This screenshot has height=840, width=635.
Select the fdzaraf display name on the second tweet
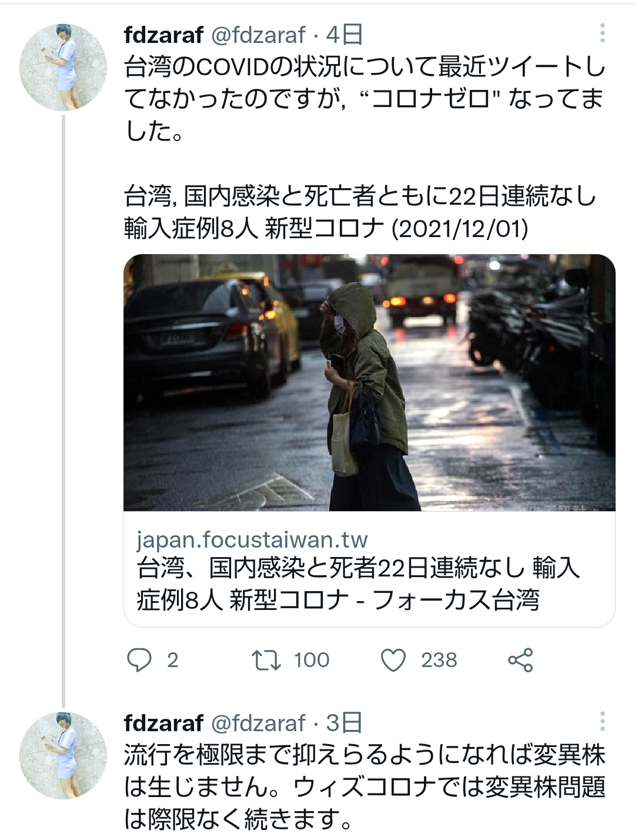coord(163,723)
